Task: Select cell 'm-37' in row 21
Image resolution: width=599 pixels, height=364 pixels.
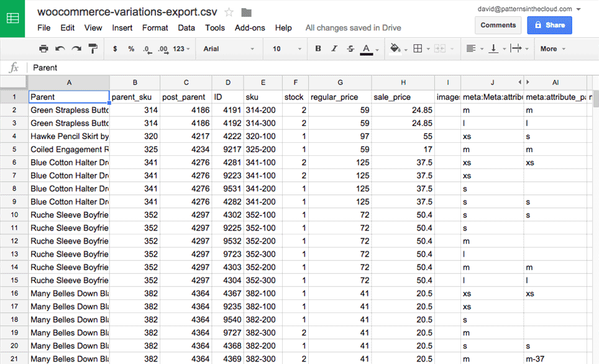Action: [x=556, y=359]
